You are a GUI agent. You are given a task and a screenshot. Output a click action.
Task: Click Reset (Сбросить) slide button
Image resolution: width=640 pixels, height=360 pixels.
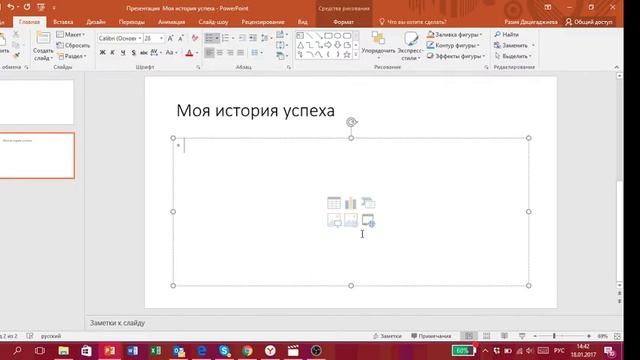click(73, 45)
